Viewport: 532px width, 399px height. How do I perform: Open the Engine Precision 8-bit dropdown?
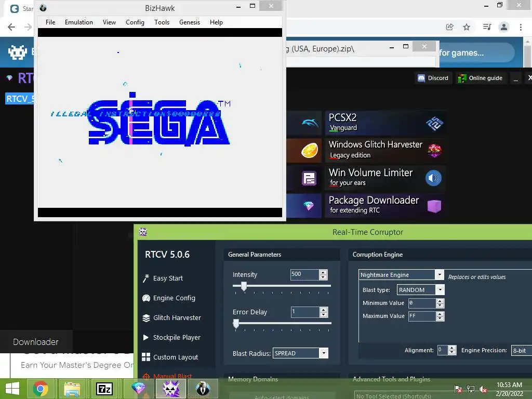pyautogui.click(x=522, y=351)
